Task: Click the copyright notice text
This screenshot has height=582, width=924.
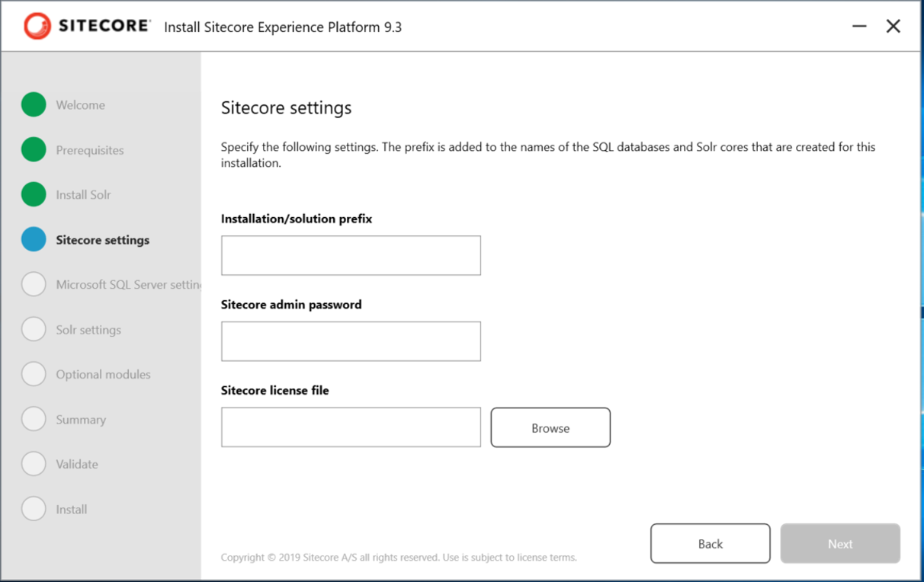Action: (x=399, y=558)
